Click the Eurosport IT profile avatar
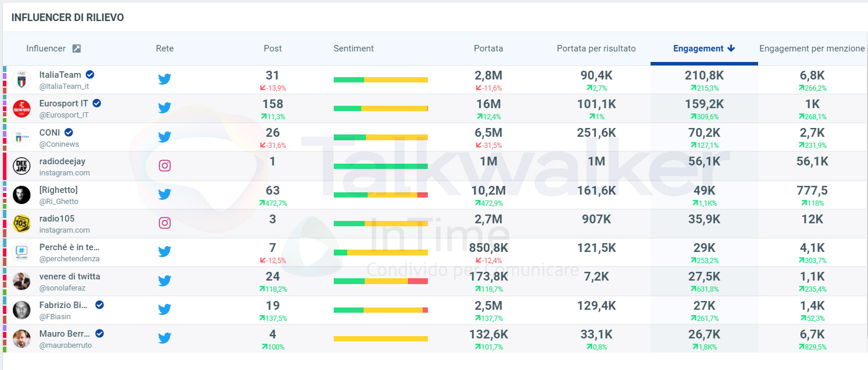 tap(22, 109)
